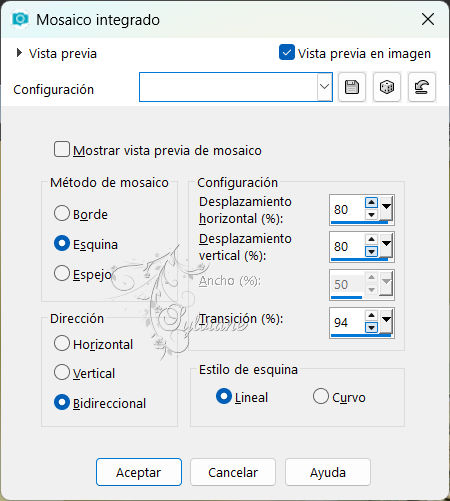Viewport: 450px width, 501px height.
Task: Increase Transición value with up spinner arrow
Action: click(x=371, y=315)
